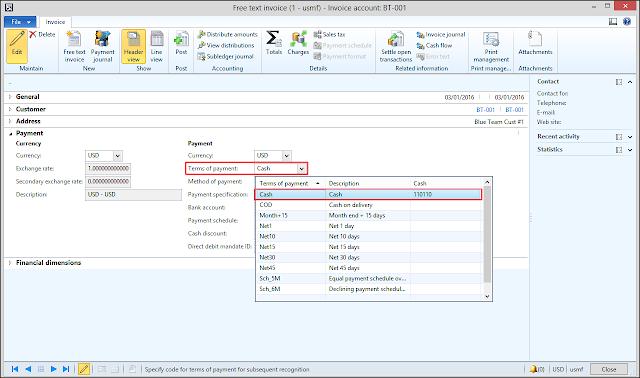Image resolution: width=640 pixels, height=378 pixels.
Task: Open the Subledger journal
Action: (225, 57)
